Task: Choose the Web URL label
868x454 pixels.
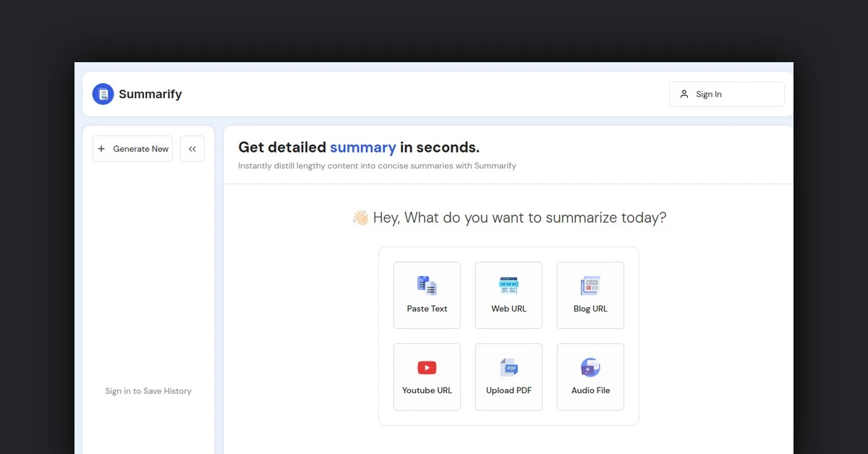Action: (x=509, y=309)
